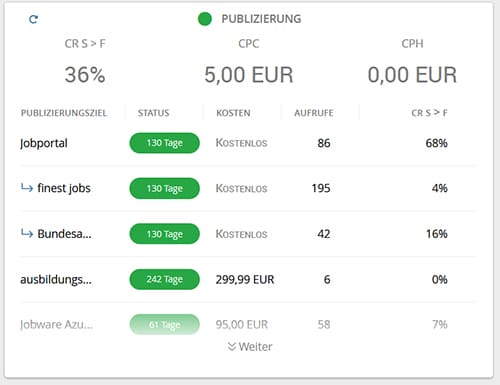The image size is (500, 385).
Task: Click the 242 Tage status badge
Action: (x=165, y=279)
